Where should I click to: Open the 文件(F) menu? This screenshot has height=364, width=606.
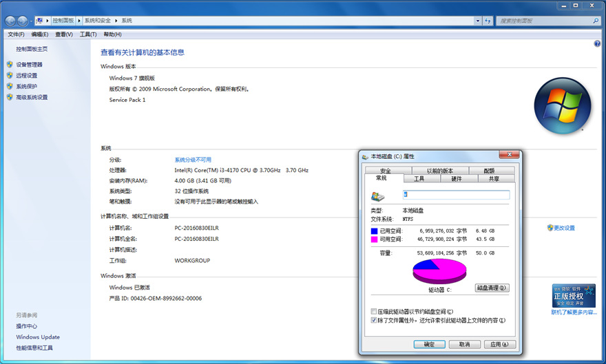16,34
